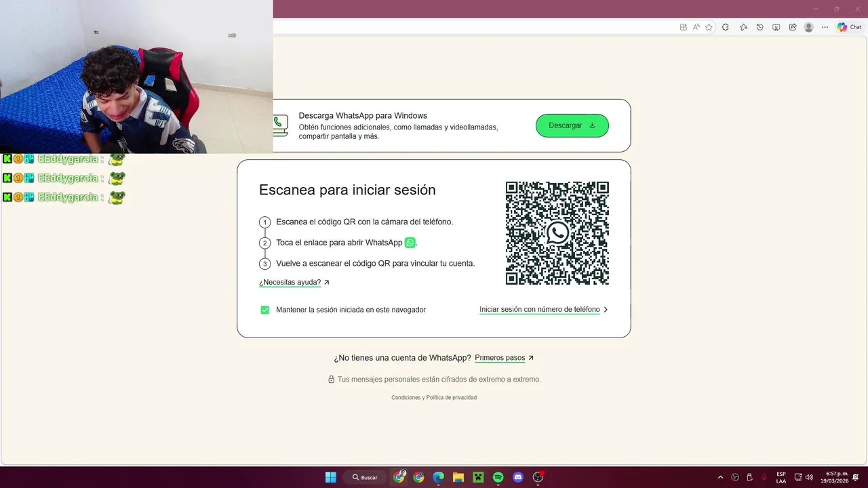Open the Copilot Chat button
This screenshot has height=488, width=868.
click(x=850, y=27)
